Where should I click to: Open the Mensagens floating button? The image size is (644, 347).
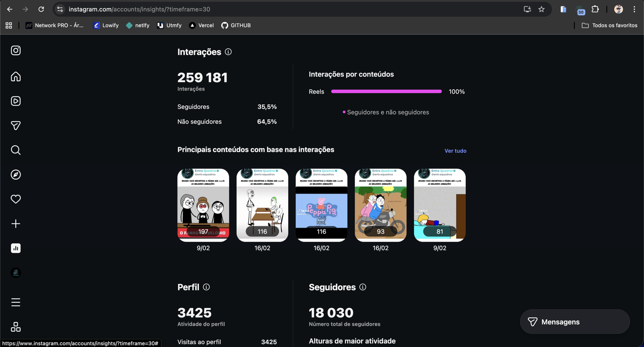(575, 322)
